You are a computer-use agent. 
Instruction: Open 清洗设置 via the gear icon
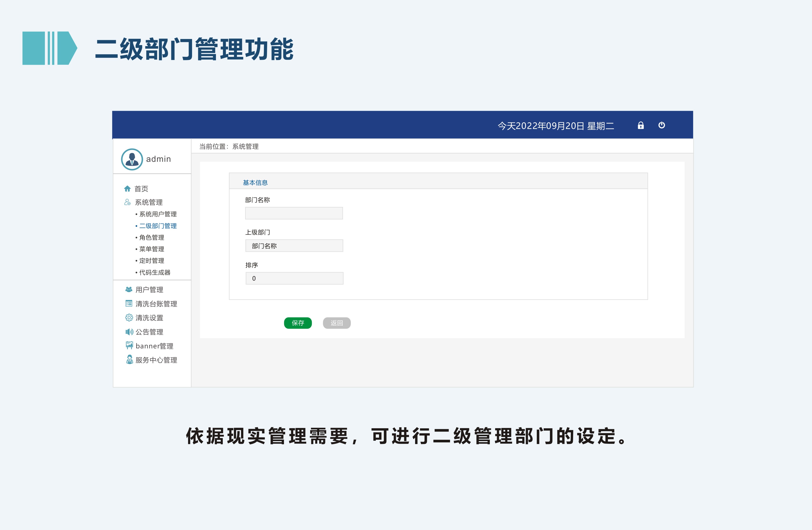129,317
